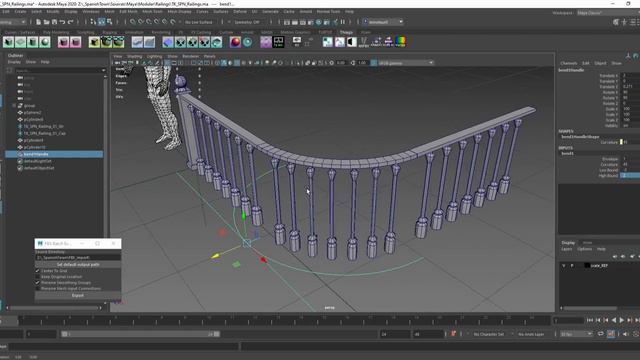Click the red sphere shelf icon
Image resolution: width=640 pixels, height=360 pixels.
click(x=235, y=42)
